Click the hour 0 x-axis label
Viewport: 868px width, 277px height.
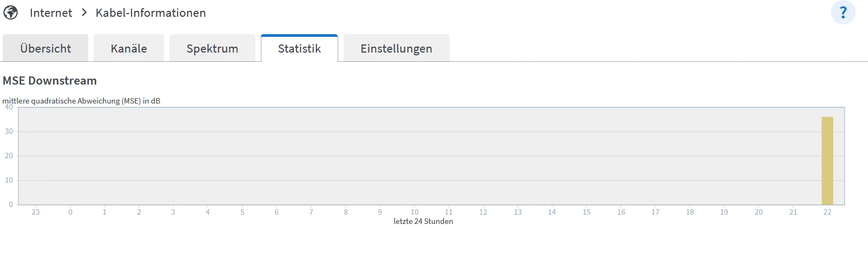pos(70,212)
